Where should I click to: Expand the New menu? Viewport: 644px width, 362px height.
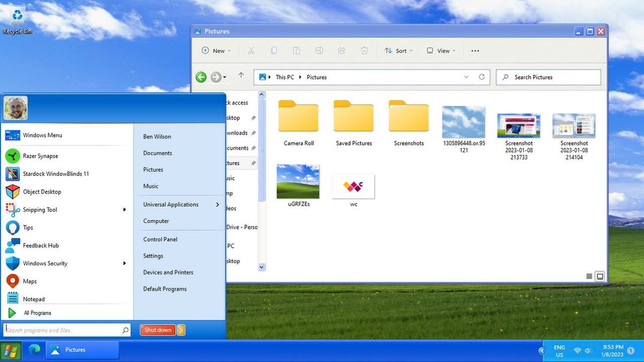pos(216,50)
